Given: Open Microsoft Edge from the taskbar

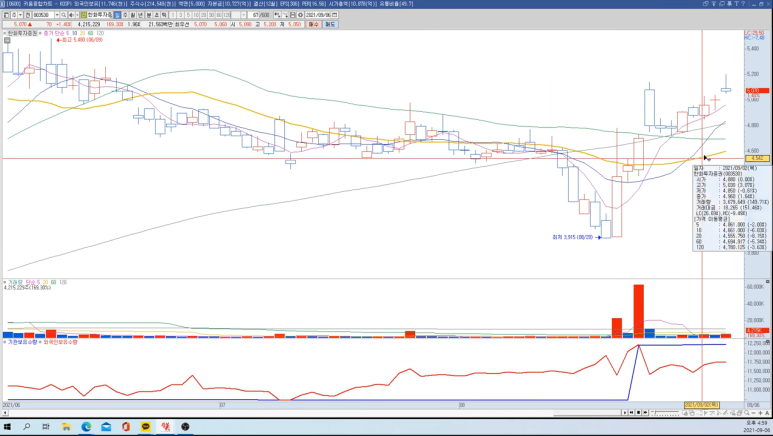Looking at the screenshot, I should pos(86,427).
